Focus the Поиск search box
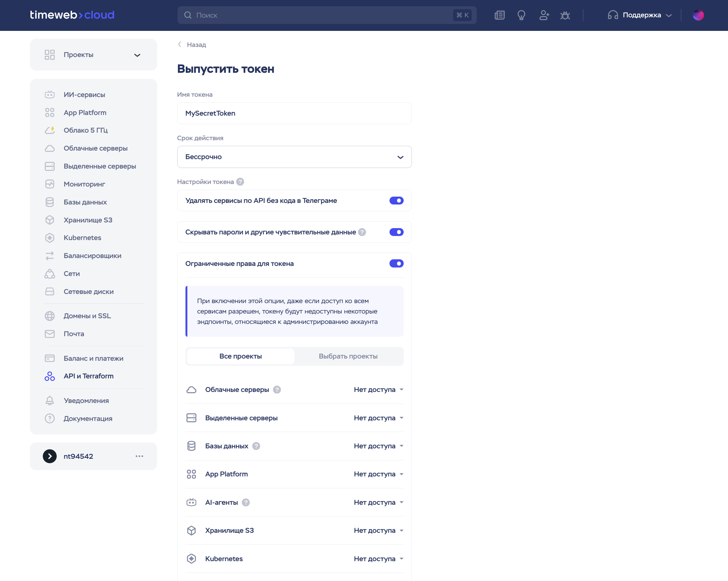 (x=327, y=15)
